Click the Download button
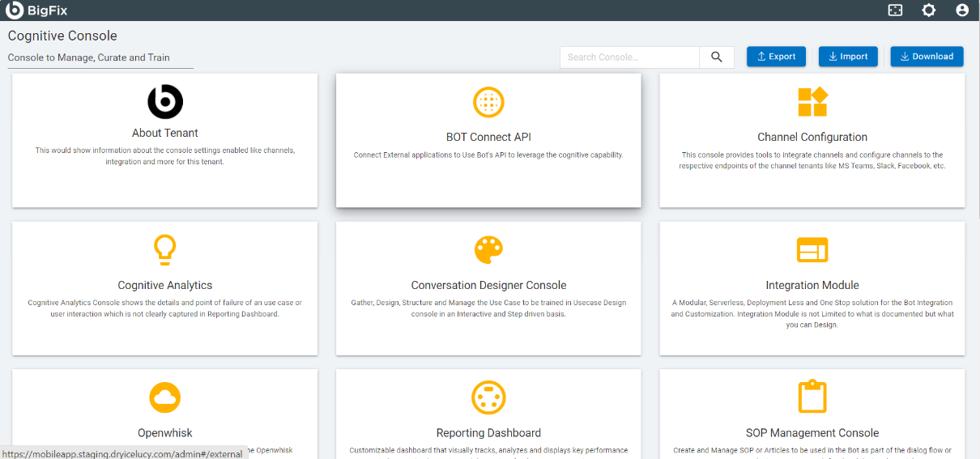 point(927,57)
